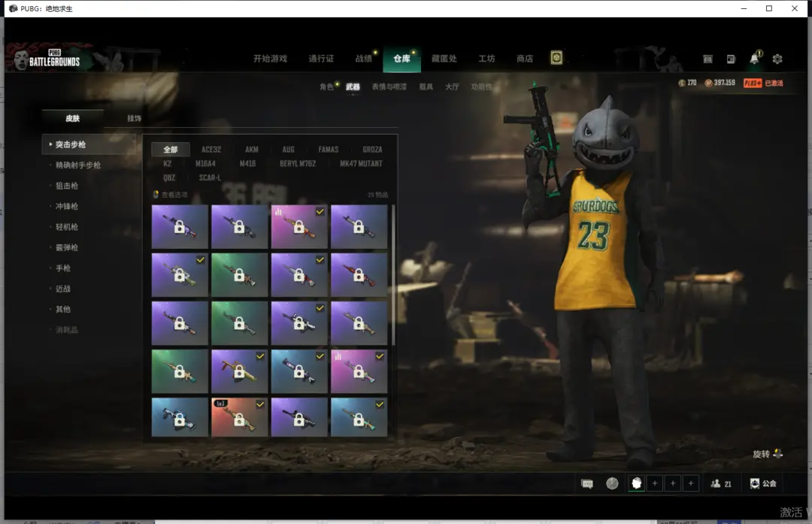Go to the 开始游戏 tab
812x524 pixels.
coord(270,59)
